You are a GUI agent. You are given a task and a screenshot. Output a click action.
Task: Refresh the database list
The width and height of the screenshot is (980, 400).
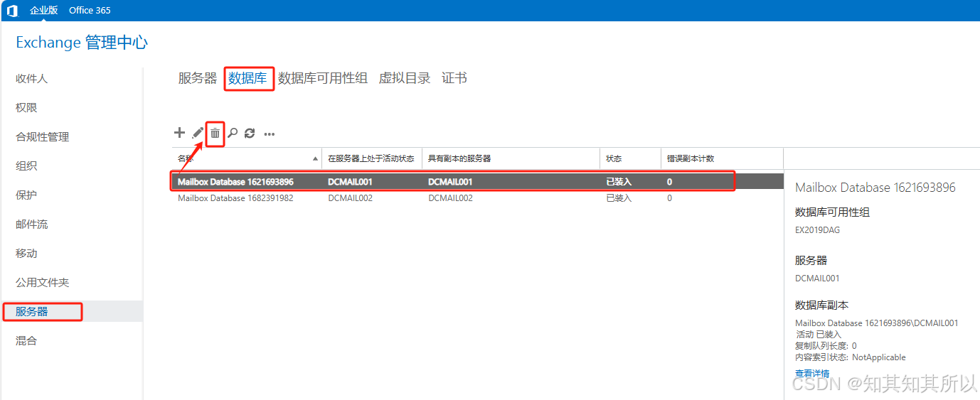pyautogui.click(x=250, y=133)
